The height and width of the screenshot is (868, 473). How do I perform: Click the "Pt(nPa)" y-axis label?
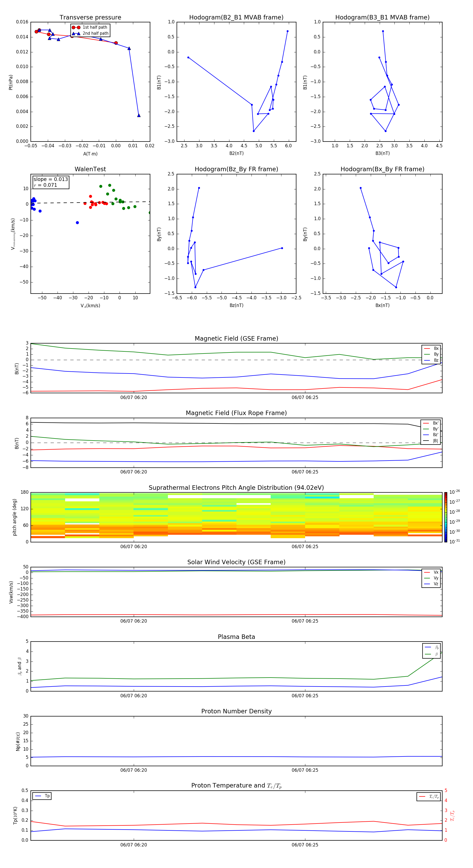pyautogui.click(x=11, y=82)
